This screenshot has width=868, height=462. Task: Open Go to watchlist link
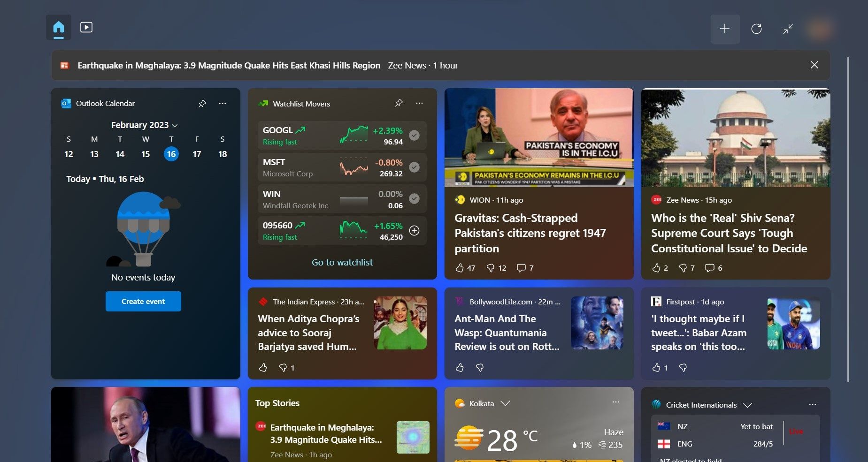(x=342, y=262)
